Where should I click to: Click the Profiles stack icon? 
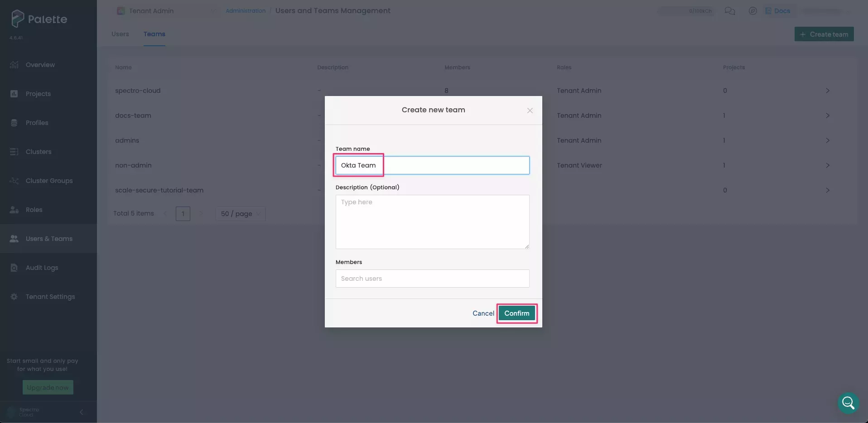(x=14, y=123)
